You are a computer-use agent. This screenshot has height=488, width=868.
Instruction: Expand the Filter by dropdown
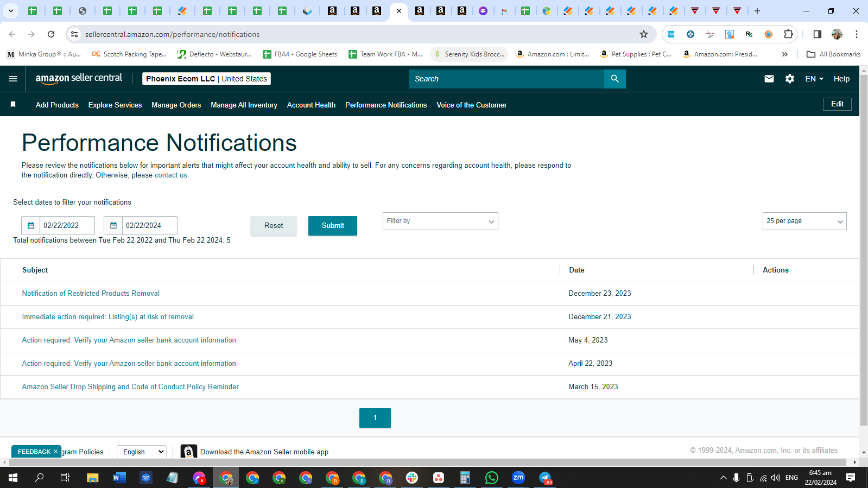tap(440, 221)
